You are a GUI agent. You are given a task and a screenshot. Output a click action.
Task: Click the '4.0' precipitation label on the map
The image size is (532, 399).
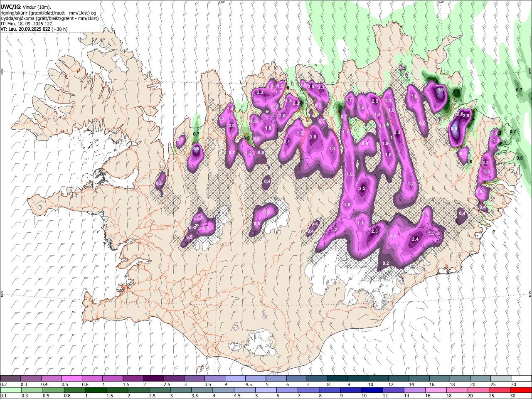[x=441, y=89]
